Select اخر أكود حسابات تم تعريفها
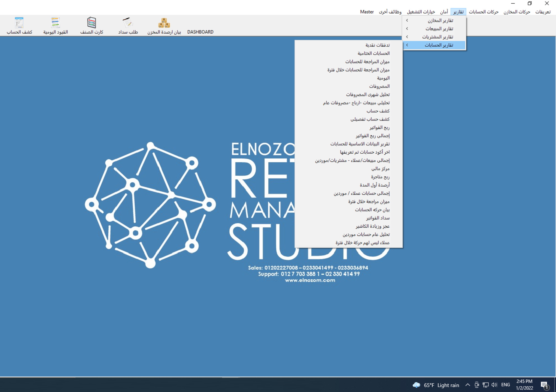This screenshot has height=392, width=556. pos(349,152)
